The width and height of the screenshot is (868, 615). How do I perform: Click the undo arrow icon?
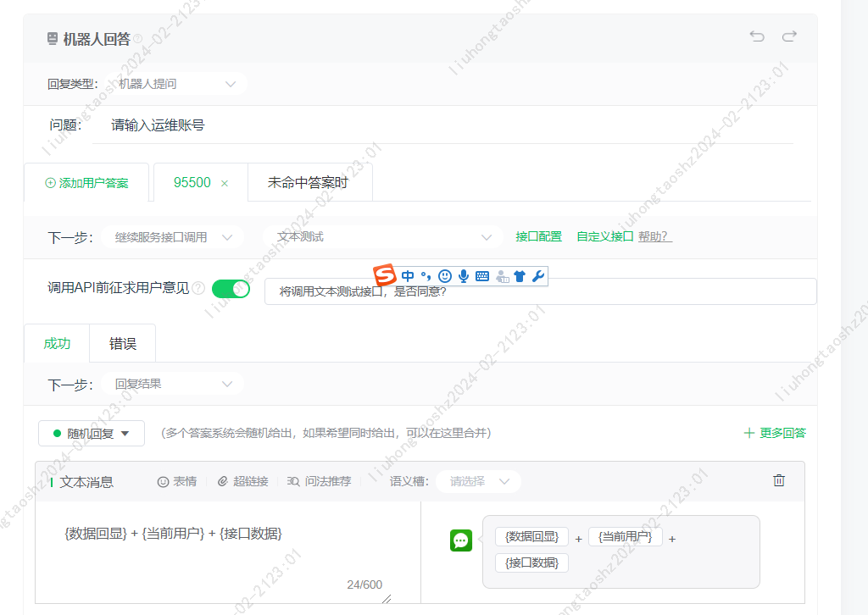point(757,36)
